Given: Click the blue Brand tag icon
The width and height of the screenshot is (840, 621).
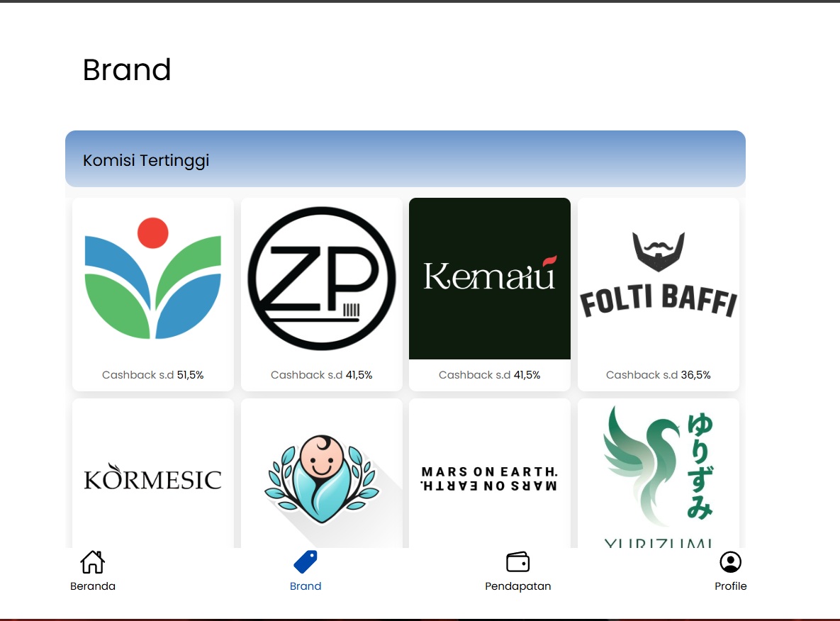Looking at the screenshot, I should 306,562.
